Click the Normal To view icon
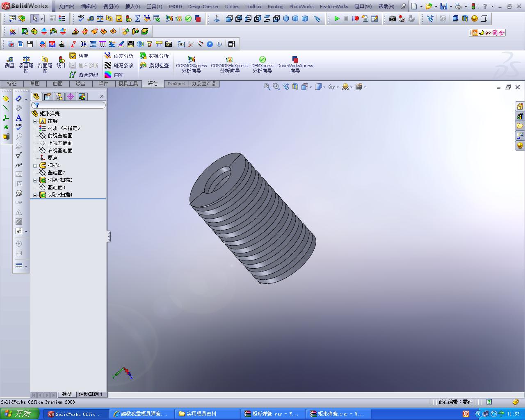Image resolution: width=525 pixels, height=420 pixels. pyautogui.click(x=217, y=18)
